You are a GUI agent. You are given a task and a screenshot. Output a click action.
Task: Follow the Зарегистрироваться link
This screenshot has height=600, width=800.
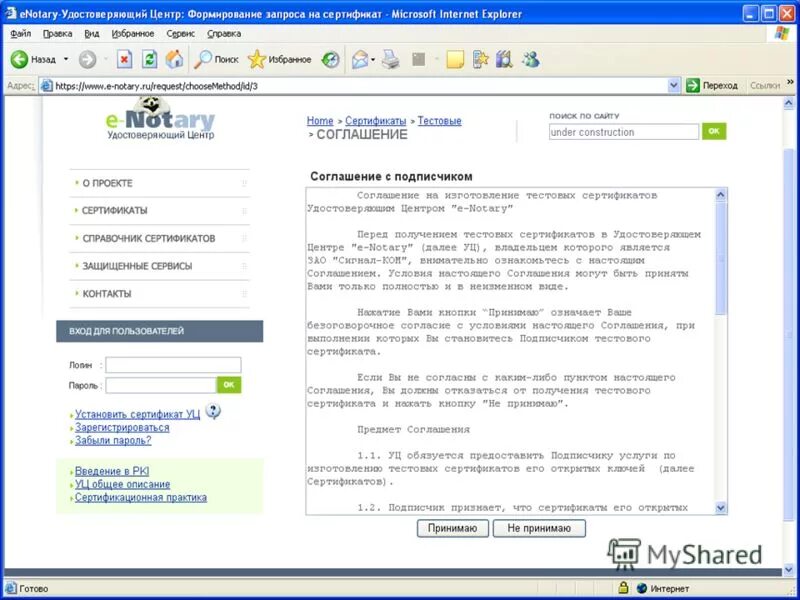[x=122, y=428]
